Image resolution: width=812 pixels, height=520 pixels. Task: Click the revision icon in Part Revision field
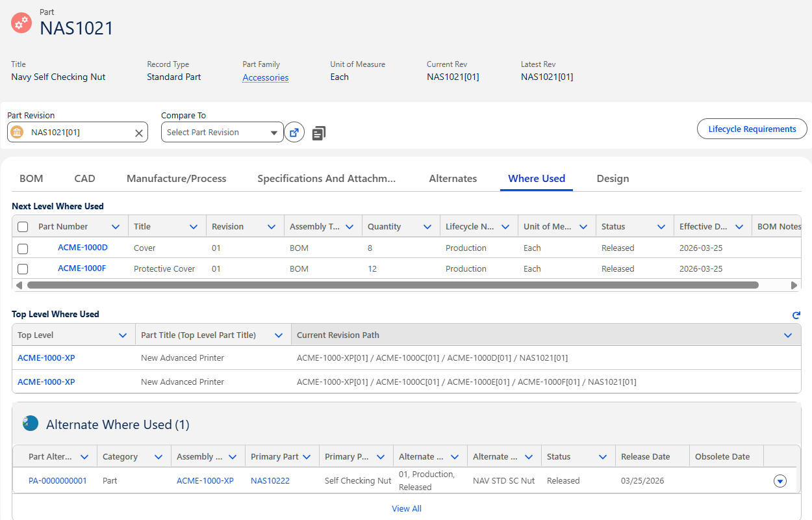click(18, 133)
